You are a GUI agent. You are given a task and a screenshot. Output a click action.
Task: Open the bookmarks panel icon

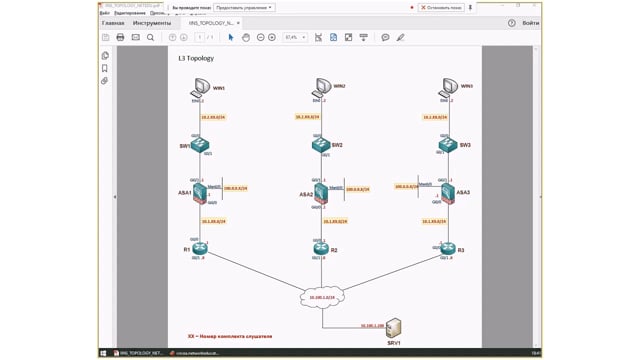pyautogui.click(x=105, y=68)
